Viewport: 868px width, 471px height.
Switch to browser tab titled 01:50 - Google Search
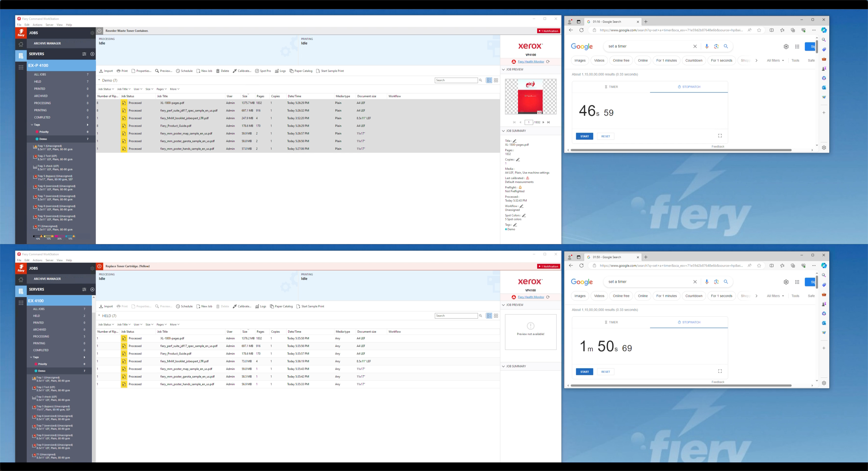[607, 257]
